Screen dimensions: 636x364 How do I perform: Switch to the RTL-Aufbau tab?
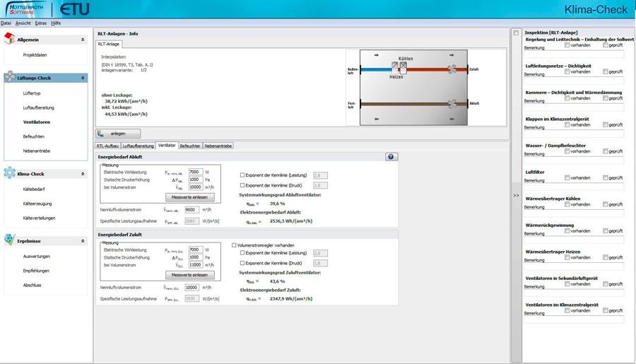[x=107, y=146]
